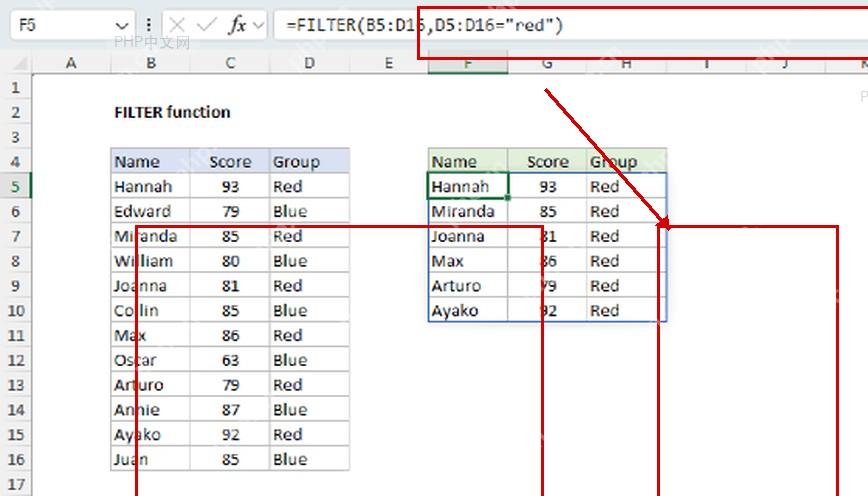Select the 'William' name cell

pos(151,261)
